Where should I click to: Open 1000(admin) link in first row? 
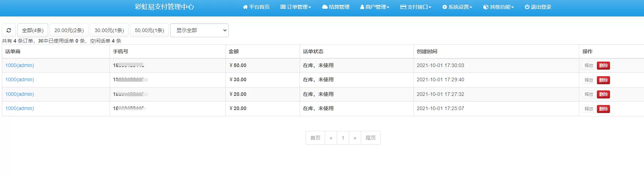pos(20,65)
